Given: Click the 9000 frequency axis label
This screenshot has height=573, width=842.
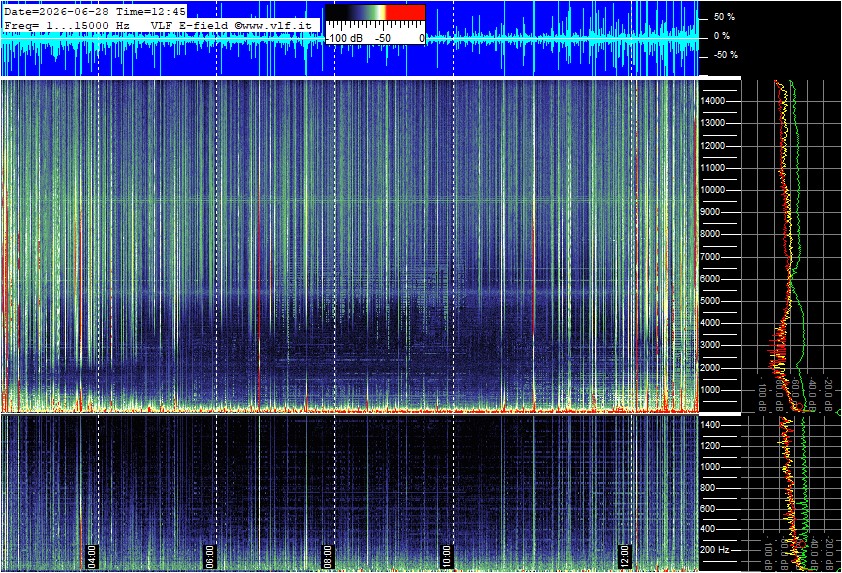Looking at the screenshot, I should point(710,212).
